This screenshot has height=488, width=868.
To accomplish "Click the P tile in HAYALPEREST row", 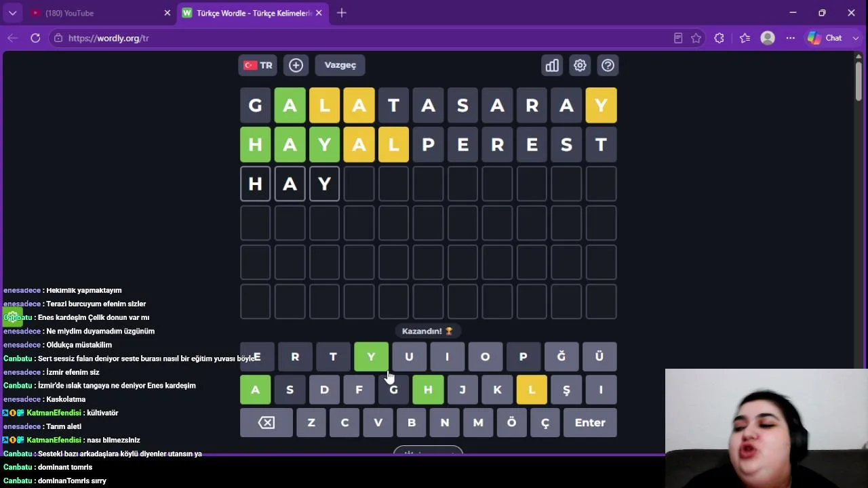I will click(x=428, y=145).
